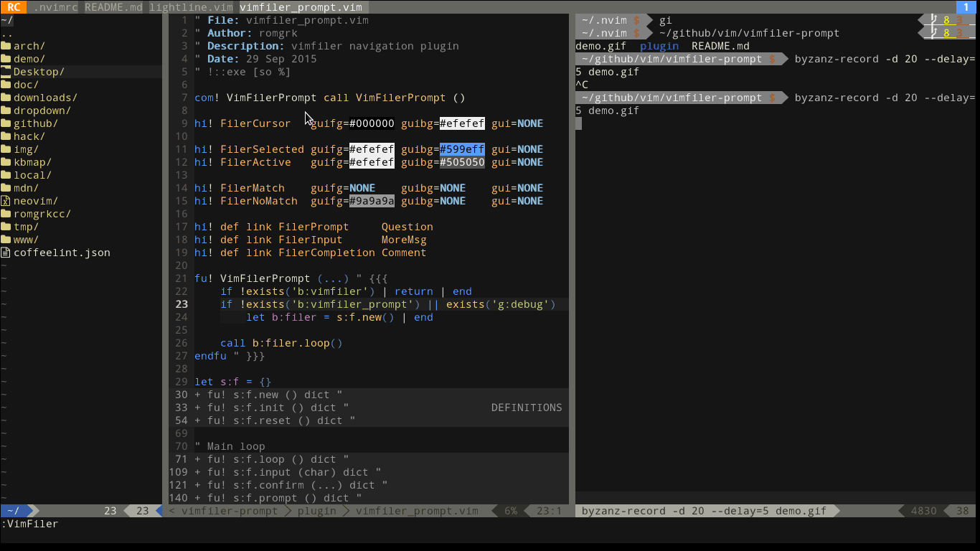980x551 pixels.
Task: Click the FilerCursor #efefef guibg highlight
Action: [x=462, y=123]
